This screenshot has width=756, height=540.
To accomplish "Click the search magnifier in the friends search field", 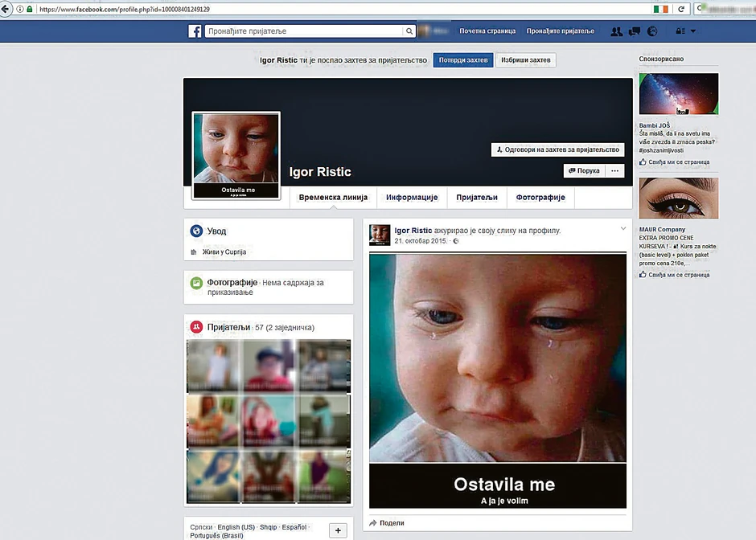I will [x=409, y=31].
